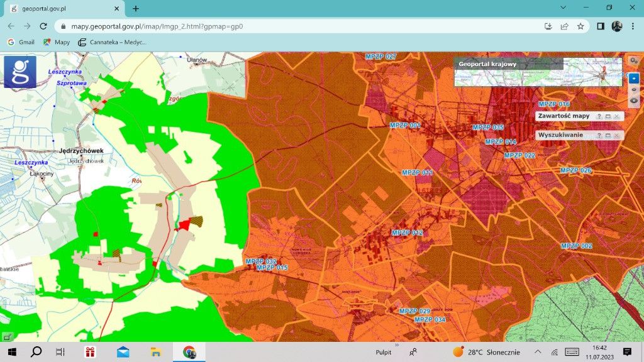The width and height of the screenshot is (644, 362).
Task: Open map settings gears icon
Action: (634, 60)
